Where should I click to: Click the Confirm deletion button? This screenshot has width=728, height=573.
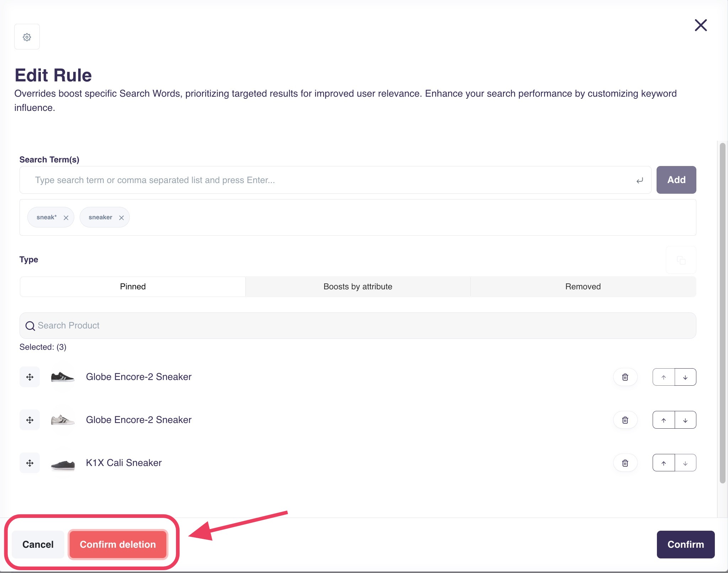pos(118,545)
